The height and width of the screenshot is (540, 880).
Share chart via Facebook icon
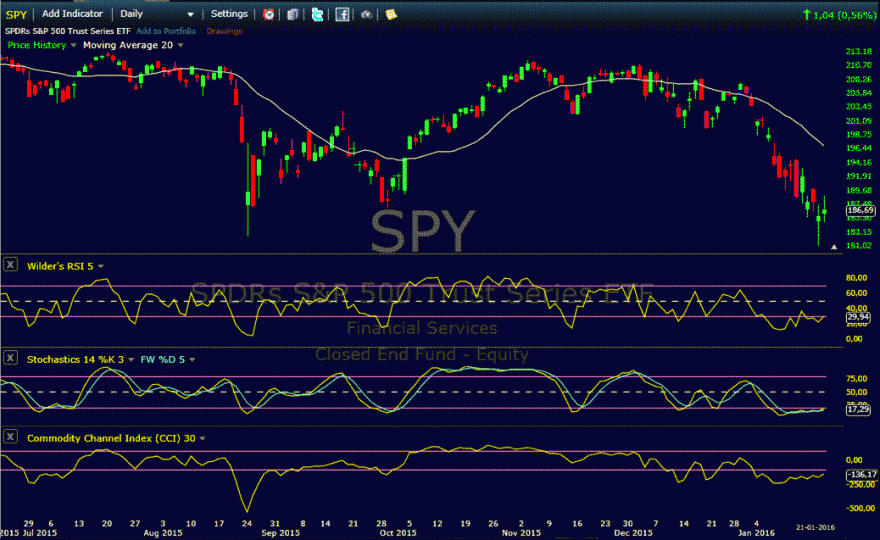coord(342,14)
